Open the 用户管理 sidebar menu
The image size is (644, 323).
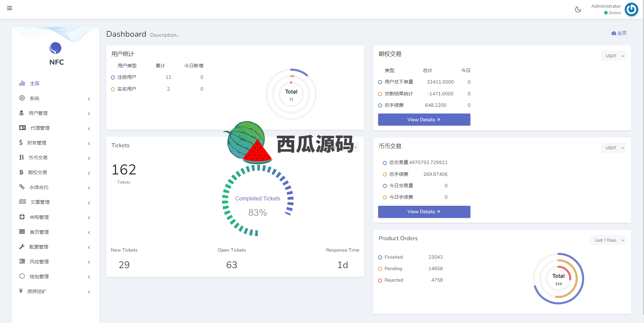pyautogui.click(x=56, y=113)
